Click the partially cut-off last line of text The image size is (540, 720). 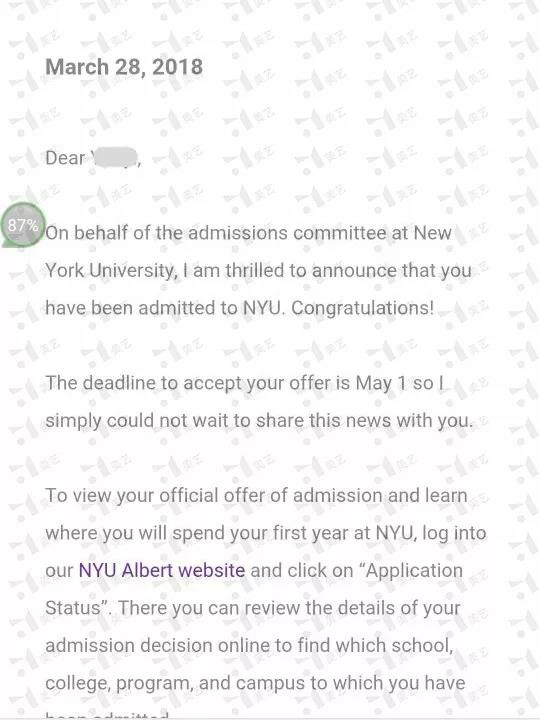coord(107,715)
